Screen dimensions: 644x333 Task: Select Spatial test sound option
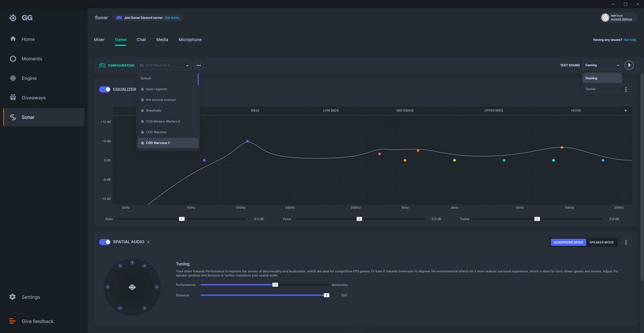click(602, 89)
